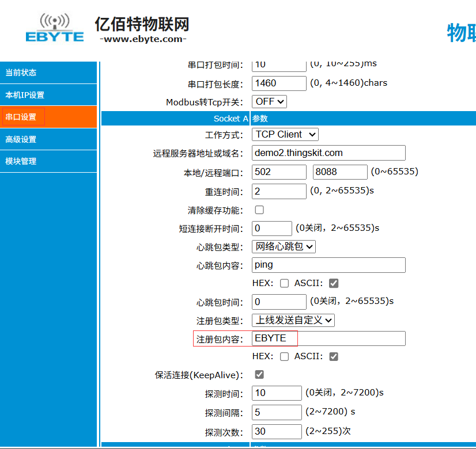
Task: Open 工作方式 TCP Client dropdown
Action: (x=285, y=134)
